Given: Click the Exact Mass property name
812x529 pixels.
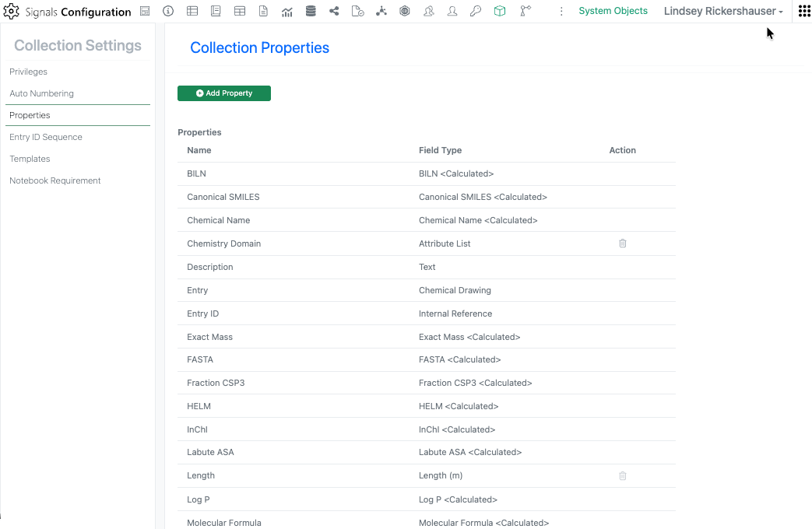Looking at the screenshot, I should [x=209, y=336].
